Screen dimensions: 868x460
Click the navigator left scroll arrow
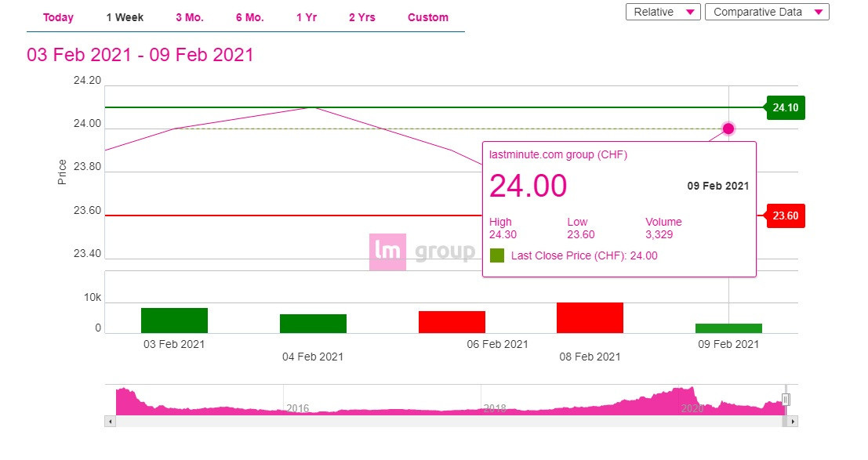click(x=110, y=422)
